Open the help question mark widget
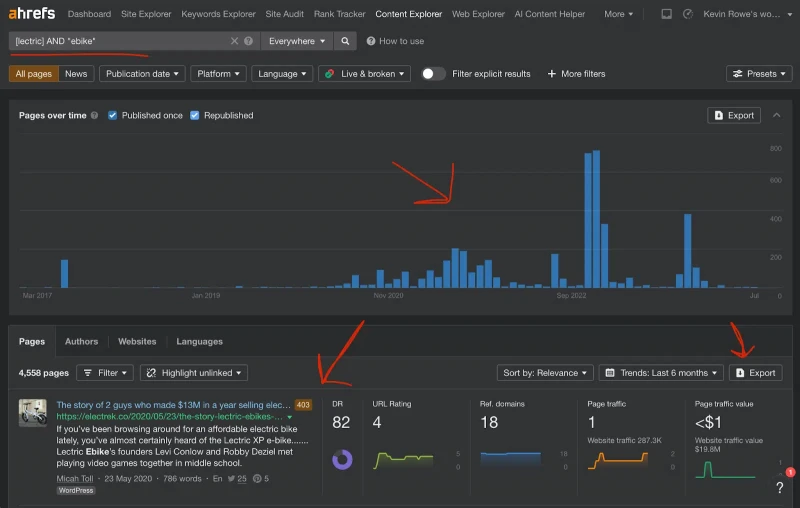This screenshot has width=800, height=508. point(780,488)
